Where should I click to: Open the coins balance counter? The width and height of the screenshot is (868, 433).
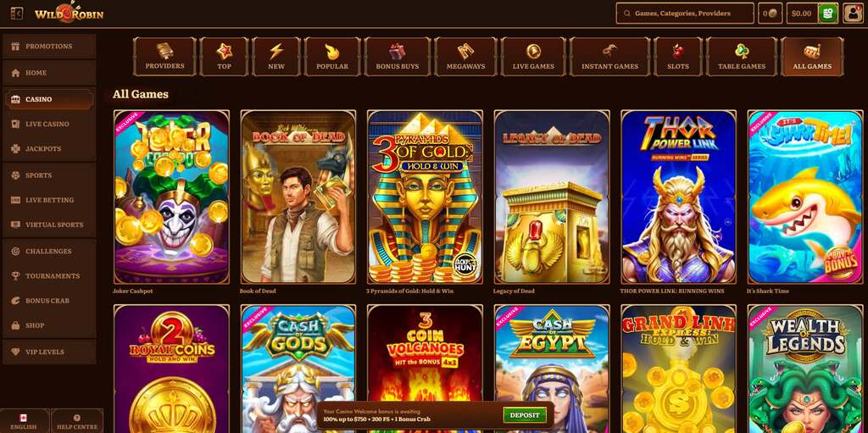(770, 14)
